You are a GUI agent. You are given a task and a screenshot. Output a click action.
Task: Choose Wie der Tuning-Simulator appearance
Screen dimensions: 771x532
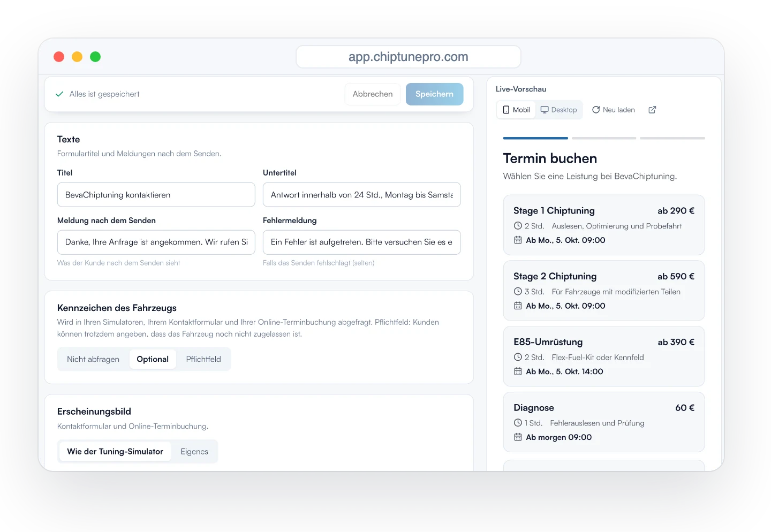[115, 452]
